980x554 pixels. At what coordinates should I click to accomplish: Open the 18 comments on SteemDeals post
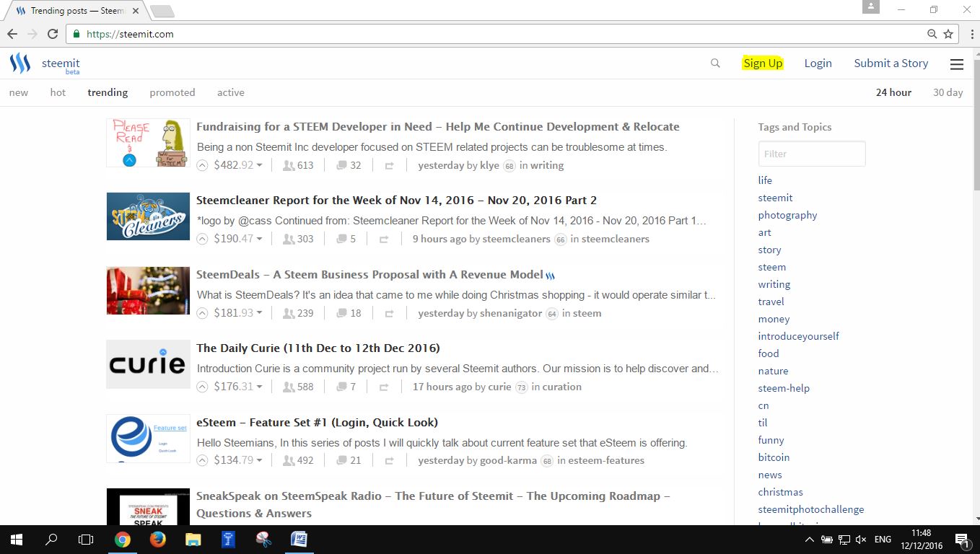coord(349,313)
